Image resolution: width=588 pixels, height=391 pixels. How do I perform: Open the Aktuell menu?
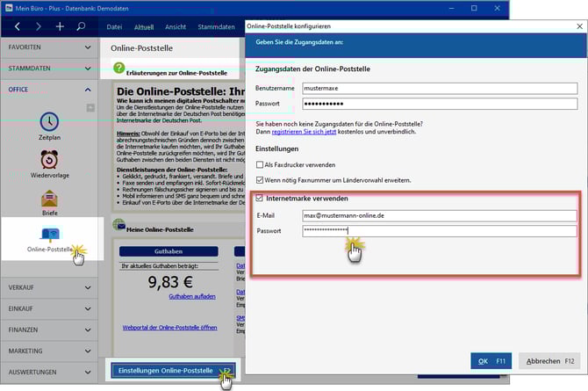(144, 27)
